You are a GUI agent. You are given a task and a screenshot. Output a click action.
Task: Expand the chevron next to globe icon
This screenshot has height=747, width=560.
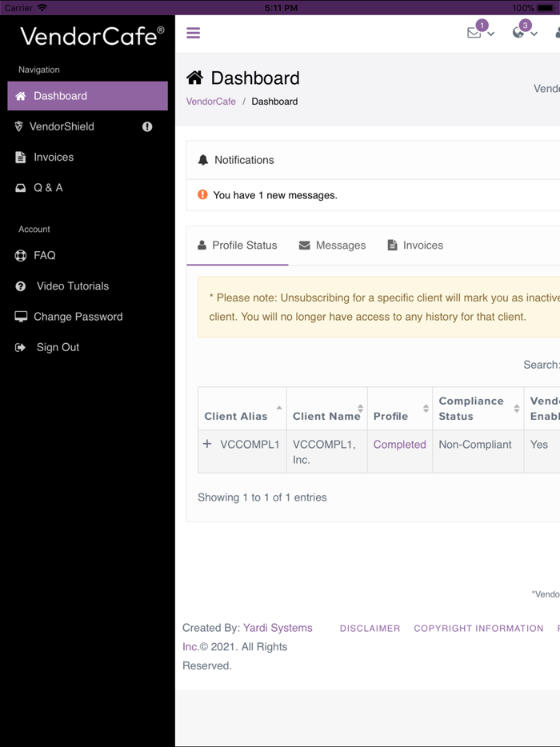534,34
